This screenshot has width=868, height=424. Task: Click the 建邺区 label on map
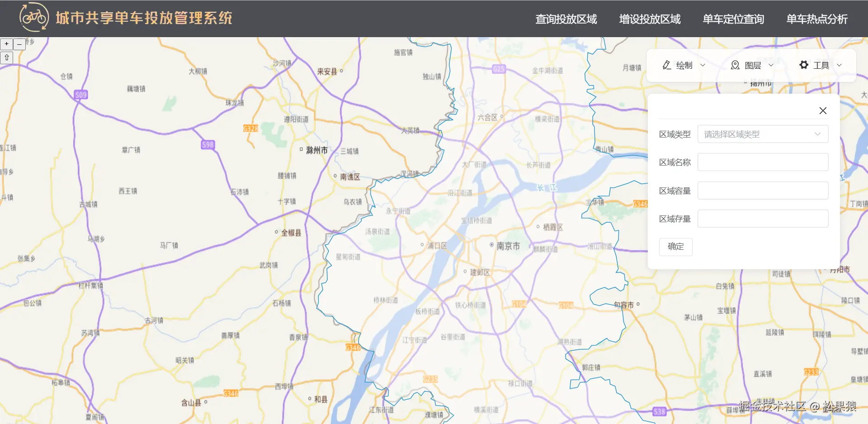480,272
